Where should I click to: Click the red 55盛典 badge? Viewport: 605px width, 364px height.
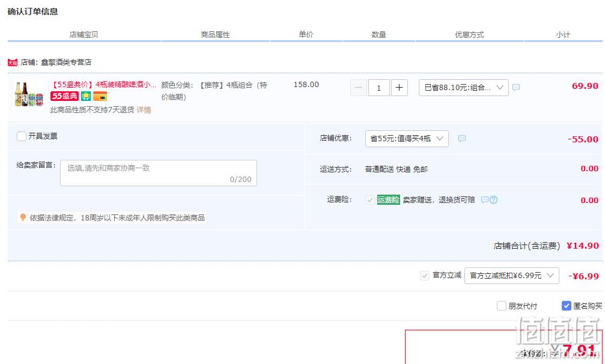pos(64,96)
